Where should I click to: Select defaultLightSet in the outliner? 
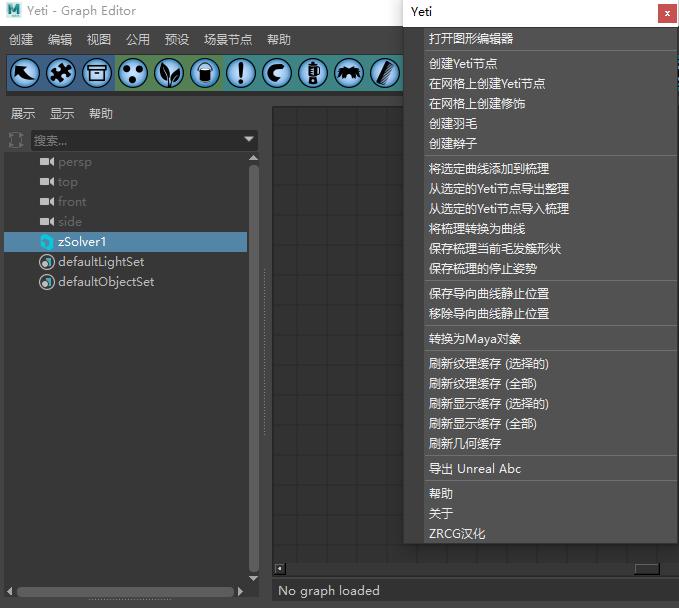point(101,262)
